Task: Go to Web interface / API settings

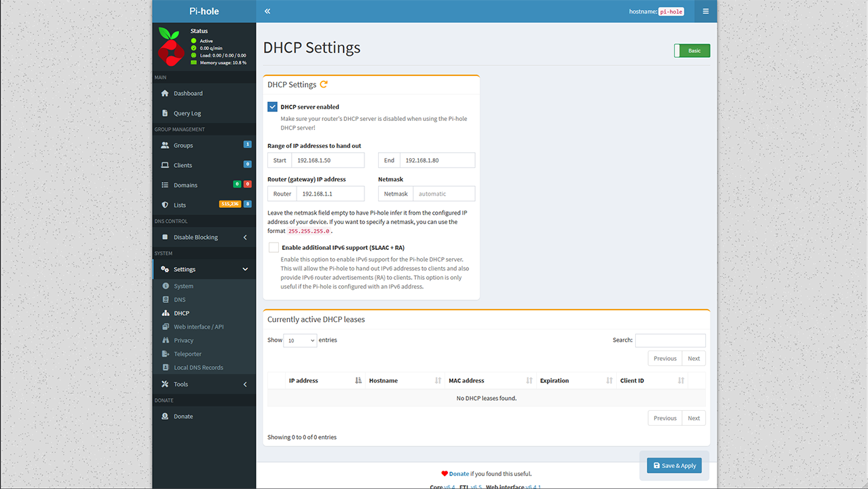Action: [x=198, y=327]
